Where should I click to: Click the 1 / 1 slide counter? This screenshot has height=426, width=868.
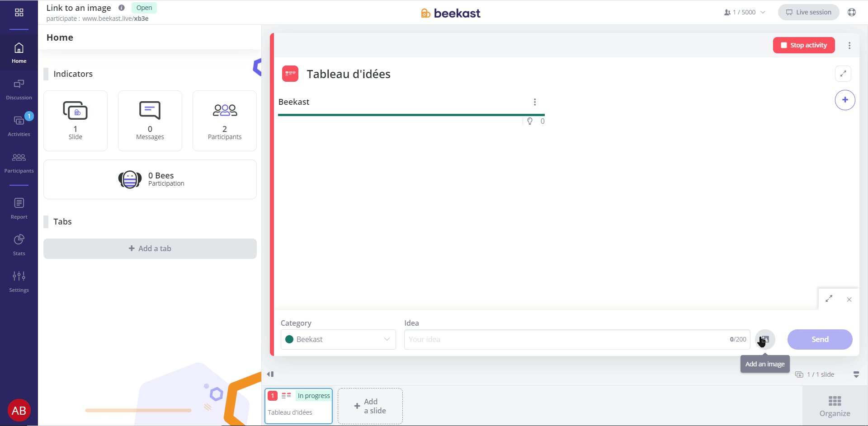pos(815,375)
